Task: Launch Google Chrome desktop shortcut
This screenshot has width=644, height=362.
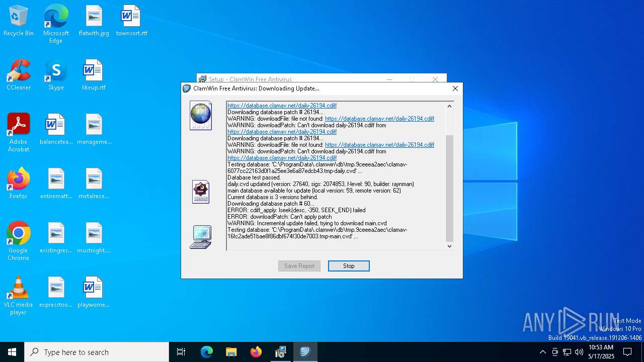Action: click(19, 242)
